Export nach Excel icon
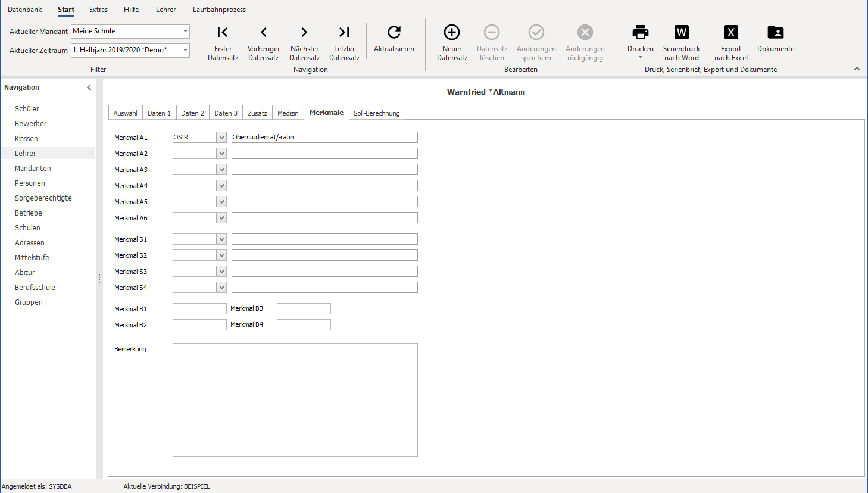 point(731,32)
